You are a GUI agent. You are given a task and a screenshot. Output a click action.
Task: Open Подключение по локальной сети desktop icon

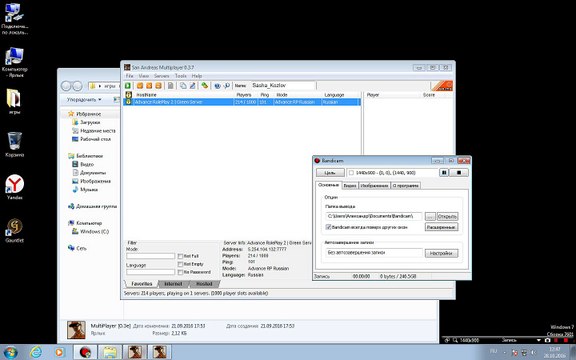point(14,19)
